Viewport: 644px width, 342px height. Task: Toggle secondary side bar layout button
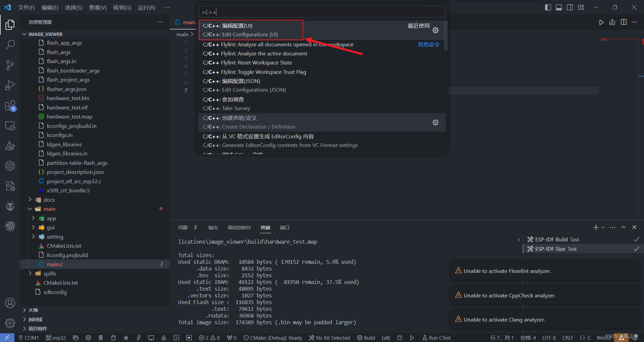[x=570, y=7]
